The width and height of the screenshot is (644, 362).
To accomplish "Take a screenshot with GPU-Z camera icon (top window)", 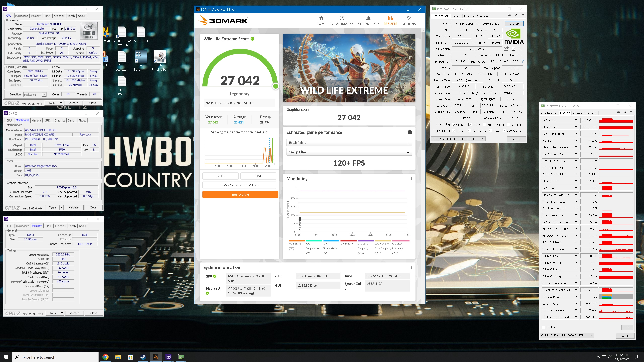I will [x=510, y=15].
